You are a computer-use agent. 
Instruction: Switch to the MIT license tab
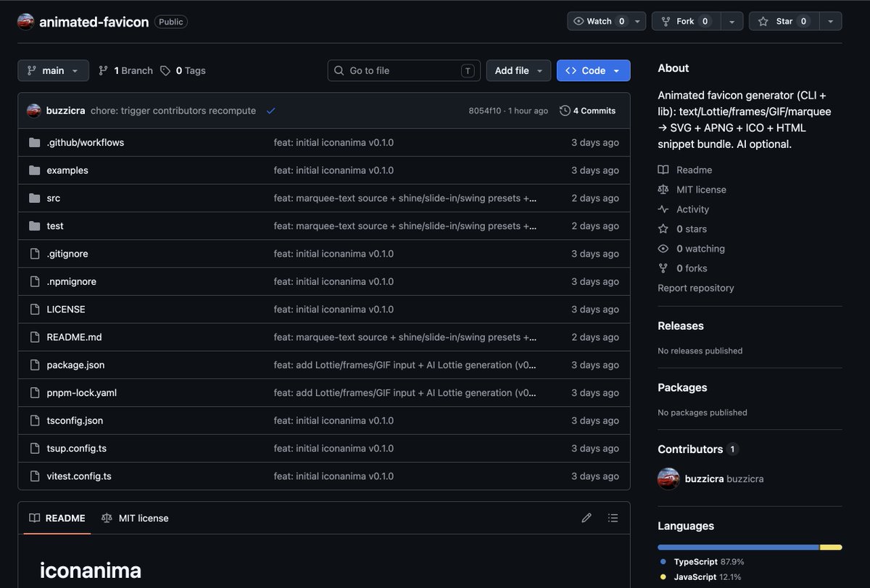tap(135, 518)
